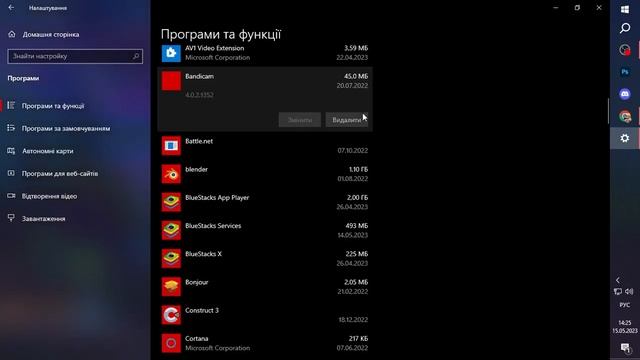Click the Bandicam version number text

pyautogui.click(x=199, y=95)
